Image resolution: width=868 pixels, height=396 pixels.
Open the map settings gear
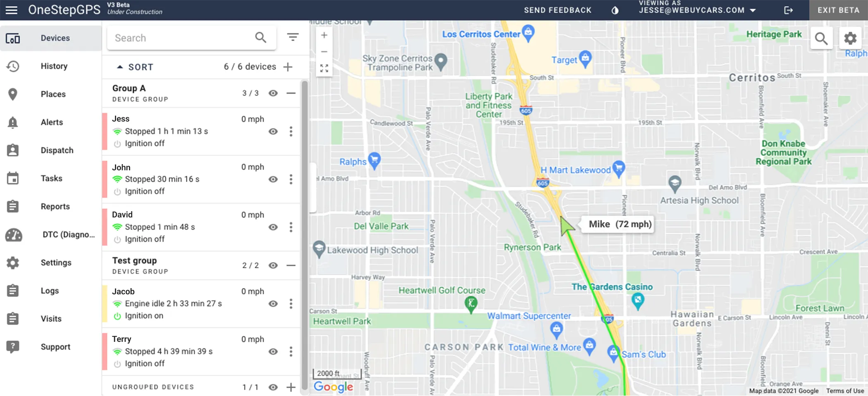point(850,38)
